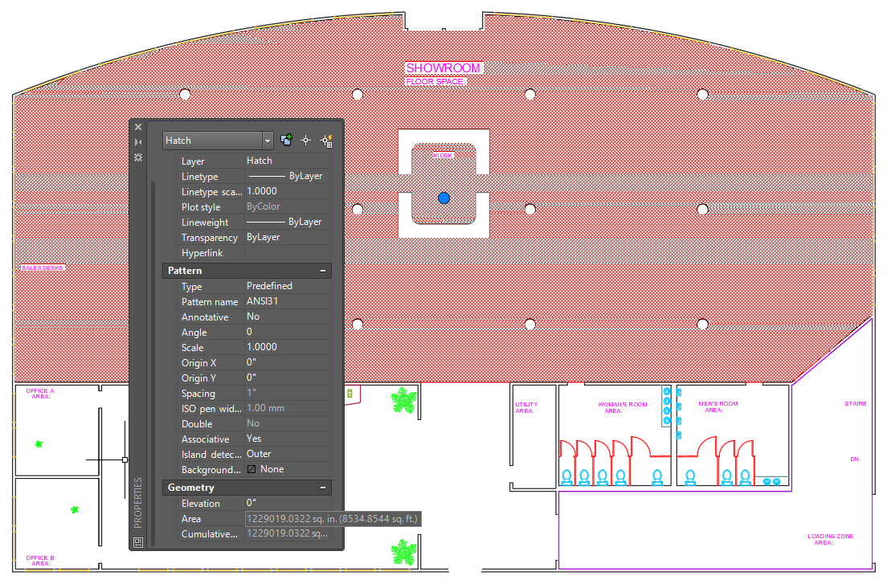The image size is (887, 588).
Task: Open the Hatch object type dropdown
Action: 268,141
